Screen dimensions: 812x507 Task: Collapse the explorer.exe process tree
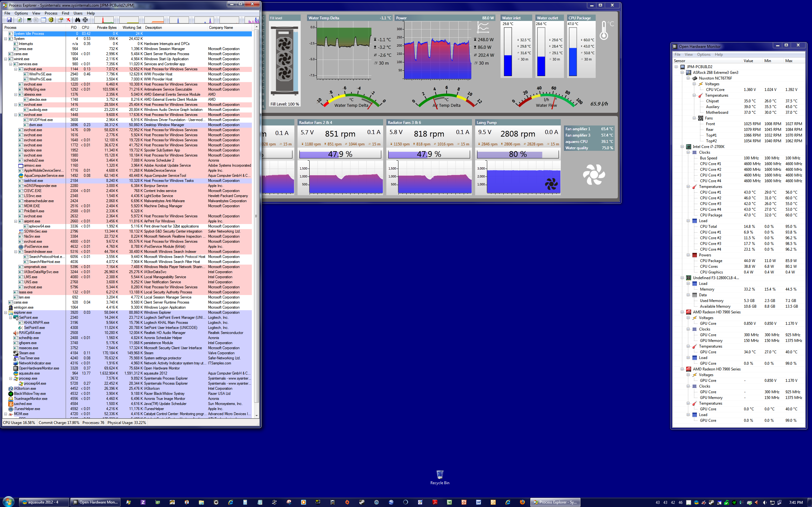click(6, 312)
